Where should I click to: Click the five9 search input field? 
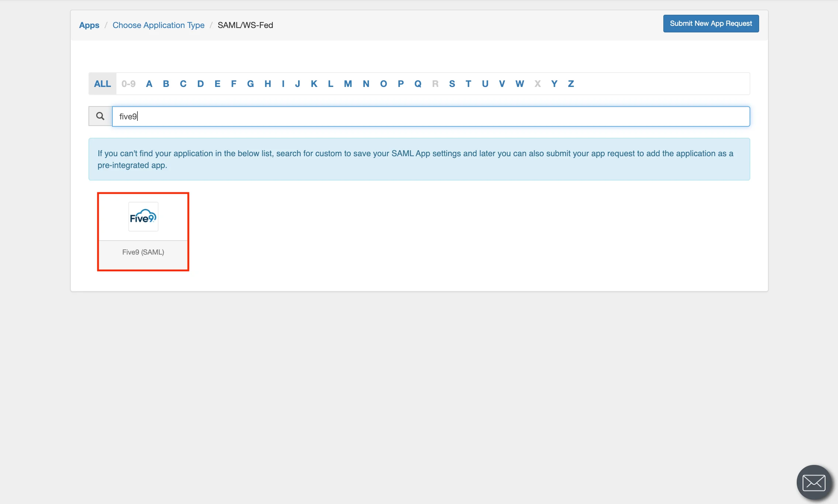(x=430, y=116)
